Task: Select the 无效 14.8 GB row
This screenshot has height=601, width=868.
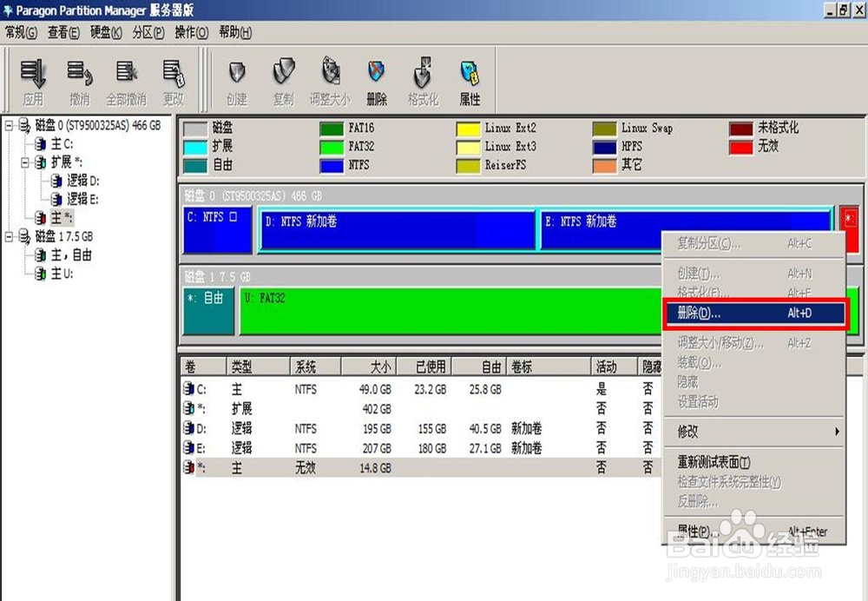Action: (422, 468)
